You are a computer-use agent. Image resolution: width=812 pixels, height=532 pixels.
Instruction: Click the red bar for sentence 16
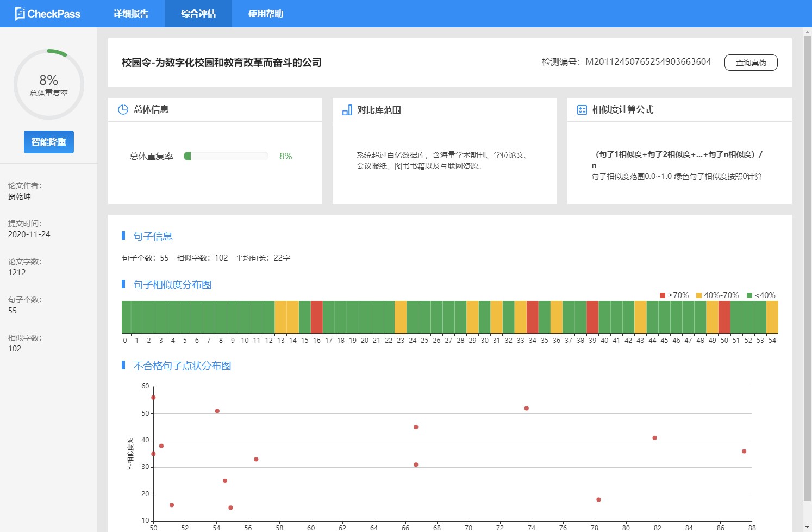[x=316, y=317]
